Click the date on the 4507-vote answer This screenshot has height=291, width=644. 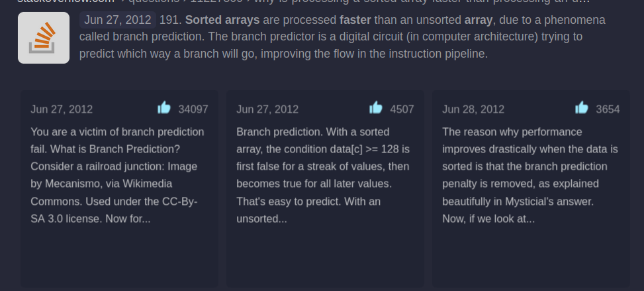[267, 109]
